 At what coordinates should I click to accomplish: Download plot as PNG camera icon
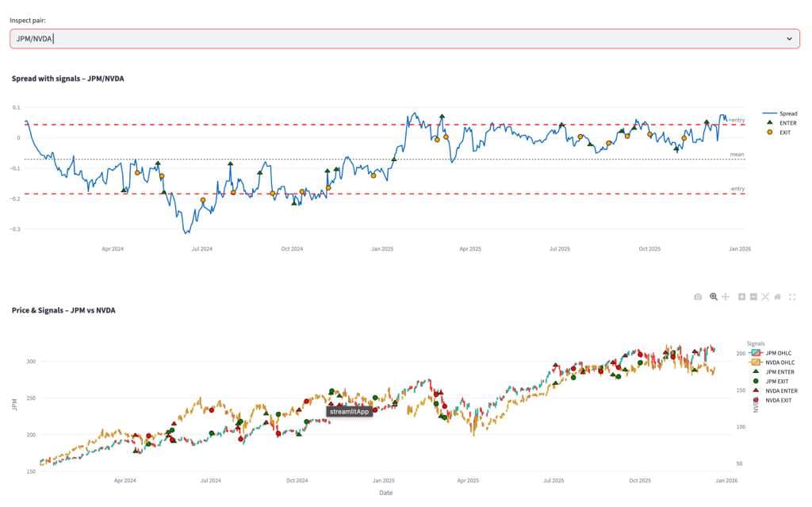pyautogui.click(x=698, y=297)
